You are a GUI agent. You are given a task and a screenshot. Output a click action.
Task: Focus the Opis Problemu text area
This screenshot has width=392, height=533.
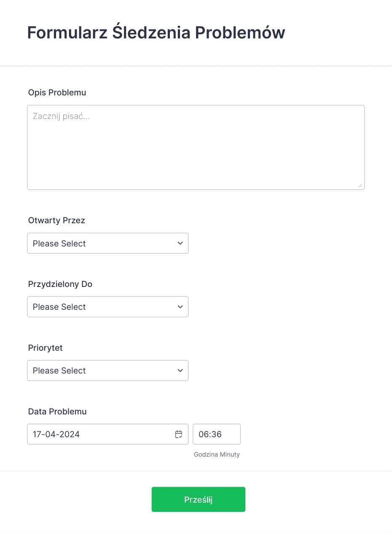(196, 147)
